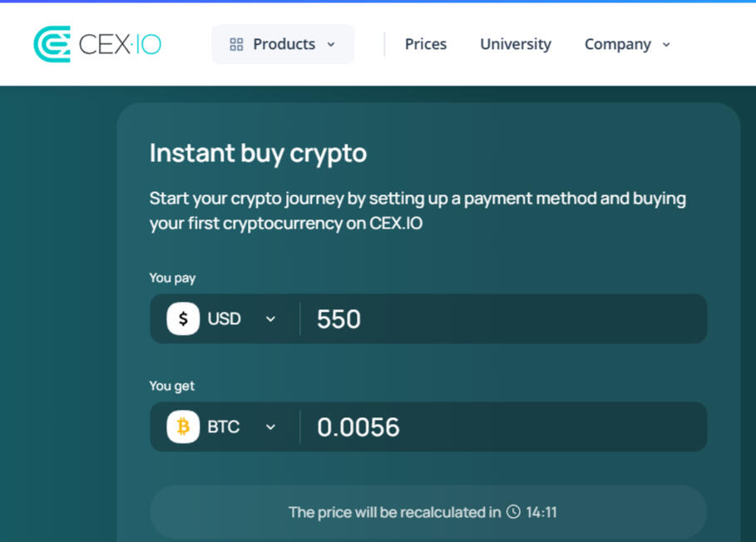The width and height of the screenshot is (756, 542).
Task: Click the Bitcoin icon in You get field
Action: tap(182, 426)
